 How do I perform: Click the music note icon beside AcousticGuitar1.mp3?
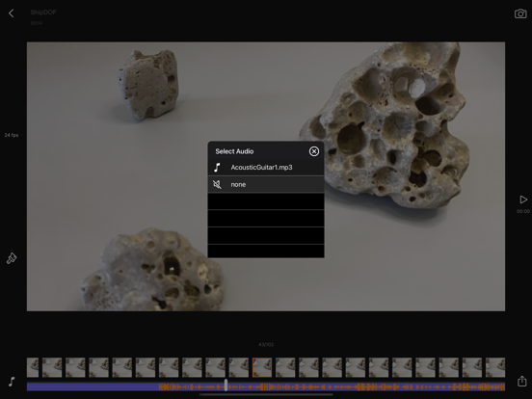(217, 168)
